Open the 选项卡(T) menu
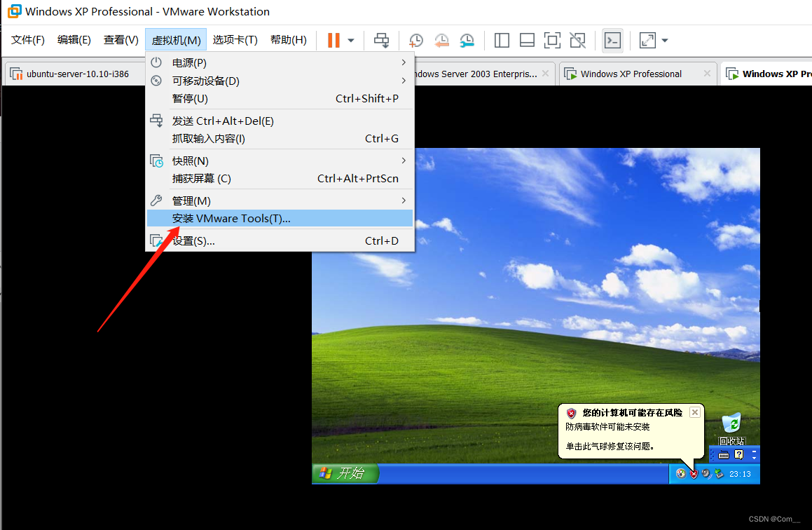The width and height of the screenshot is (812, 530). [x=235, y=40]
